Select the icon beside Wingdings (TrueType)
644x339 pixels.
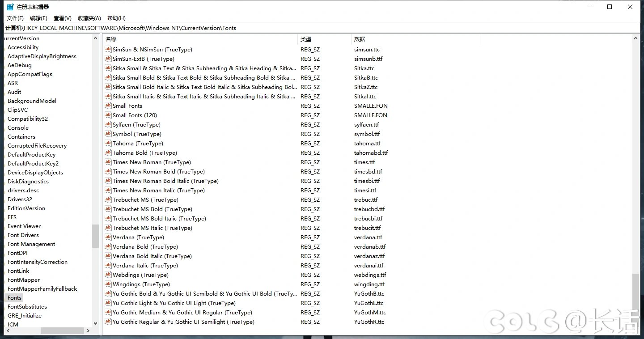(x=108, y=284)
